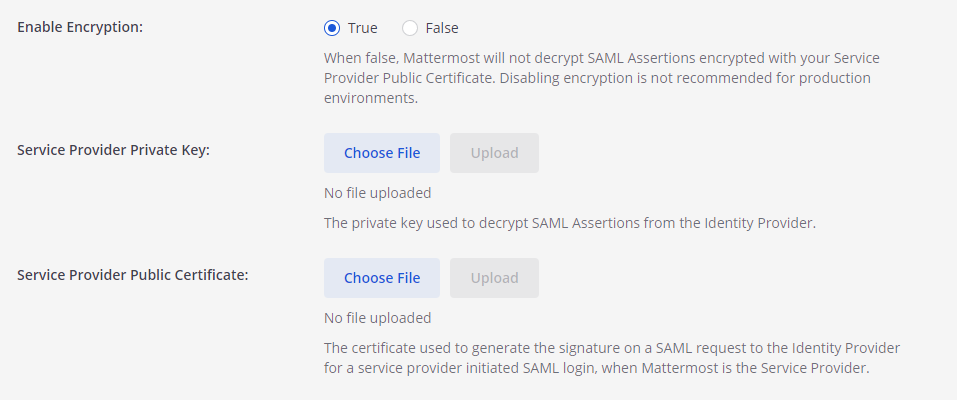This screenshot has height=400, width=957.
Task: Click the 'Service Provider Public Certificate:' label
Action: [x=133, y=275]
